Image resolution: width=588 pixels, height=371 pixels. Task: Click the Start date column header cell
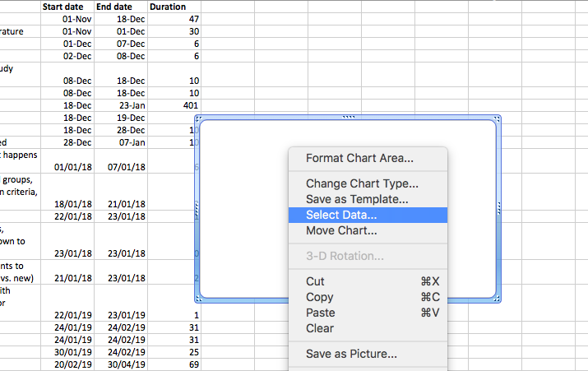(x=68, y=7)
